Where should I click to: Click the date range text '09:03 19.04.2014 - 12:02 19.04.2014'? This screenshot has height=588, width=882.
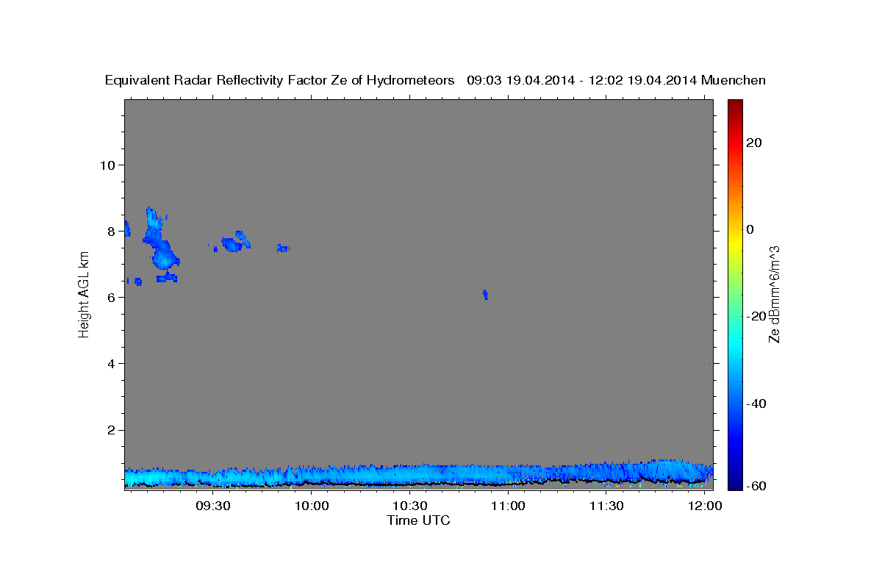click(x=582, y=80)
